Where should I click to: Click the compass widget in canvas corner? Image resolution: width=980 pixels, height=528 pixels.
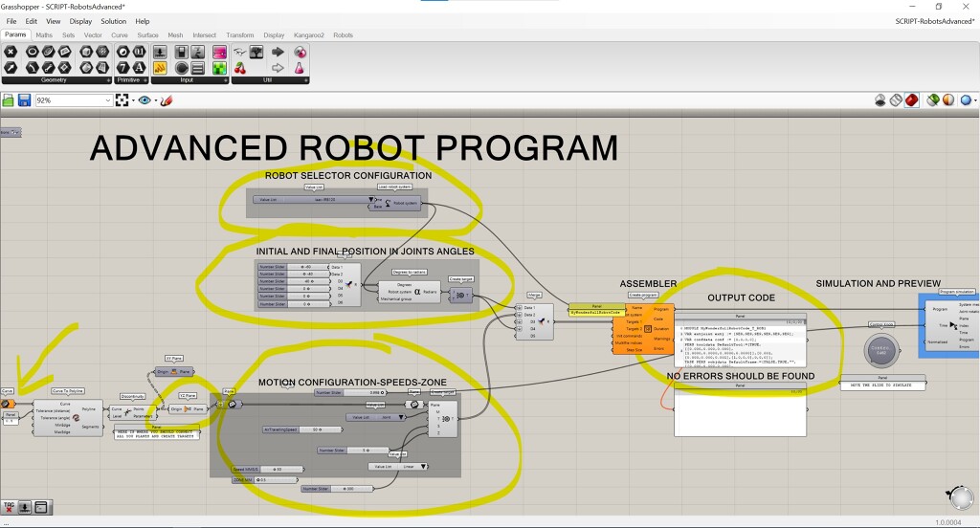[960, 497]
